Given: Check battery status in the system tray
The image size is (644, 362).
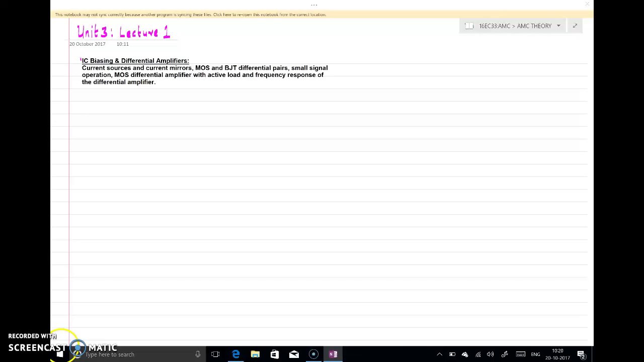Looking at the screenshot, I should pyautogui.click(x=452, y=354).
